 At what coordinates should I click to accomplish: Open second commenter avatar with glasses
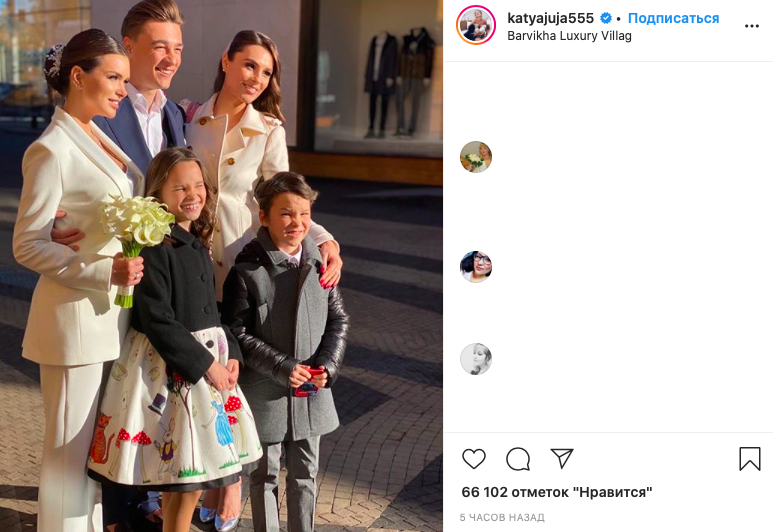point(476,267)
